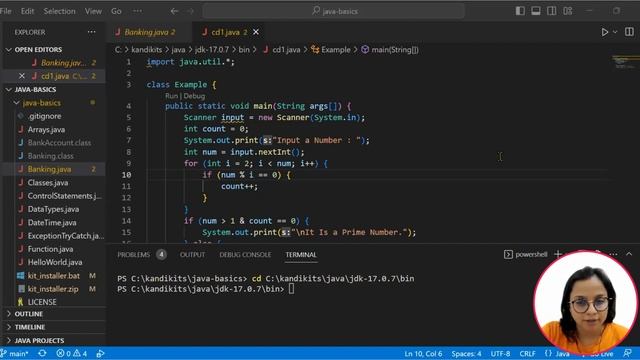Switch to the Terminal tab
Viewport: 640px width, 360px height.
[301, 255]
